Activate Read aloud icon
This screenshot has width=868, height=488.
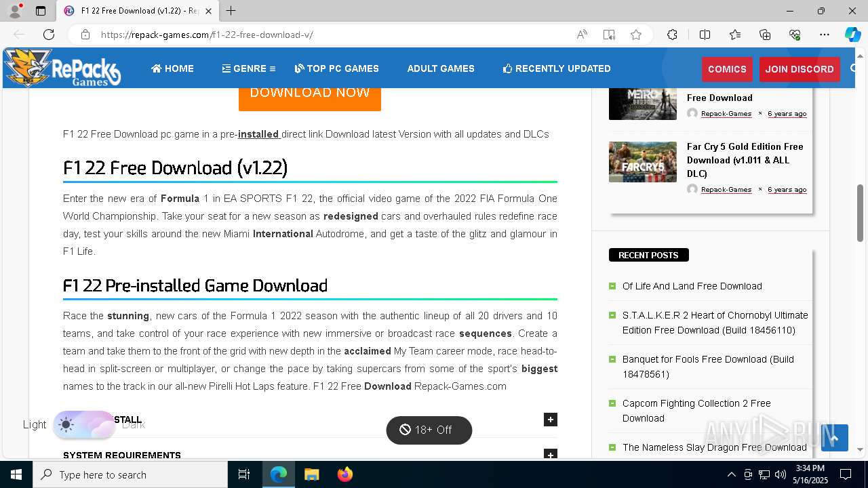point(582,35)
